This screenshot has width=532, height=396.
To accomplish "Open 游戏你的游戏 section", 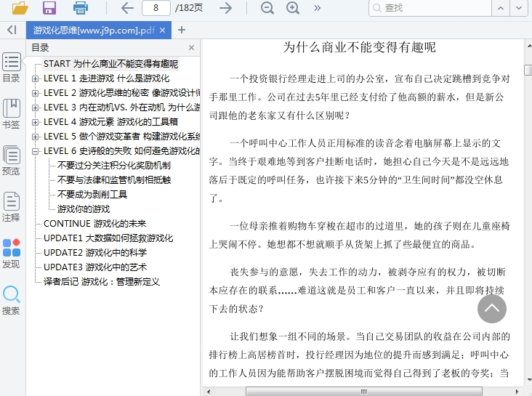I will coord(84,209).
